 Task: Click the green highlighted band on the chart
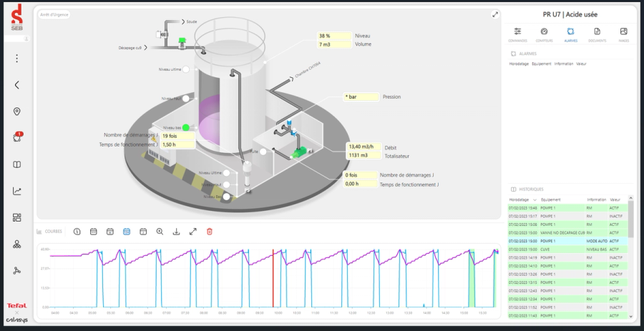click(472, 278)
